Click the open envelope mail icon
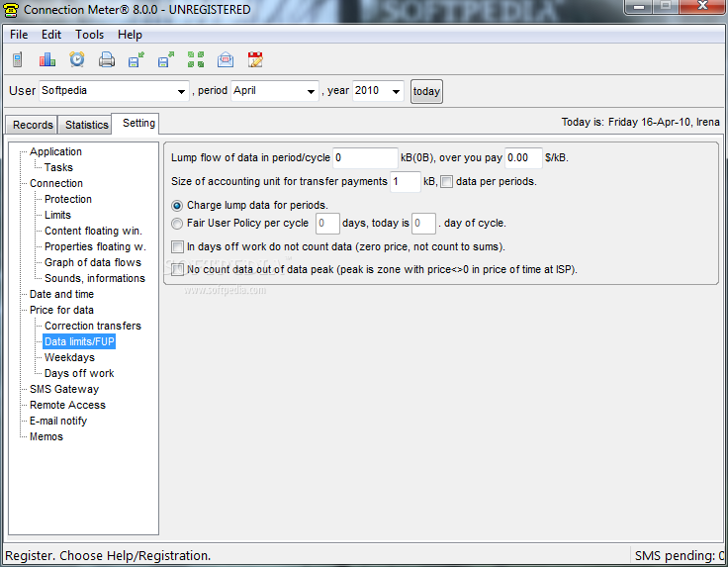 [226, 59]
